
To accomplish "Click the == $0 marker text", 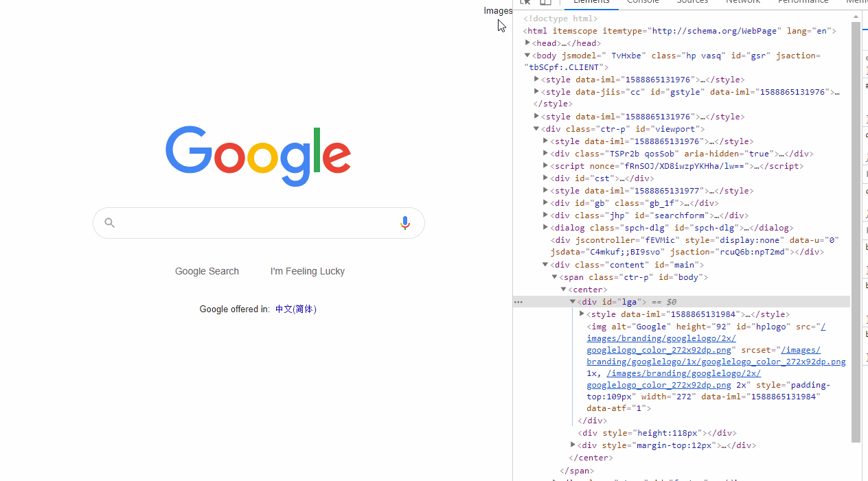I will point(664,302).
